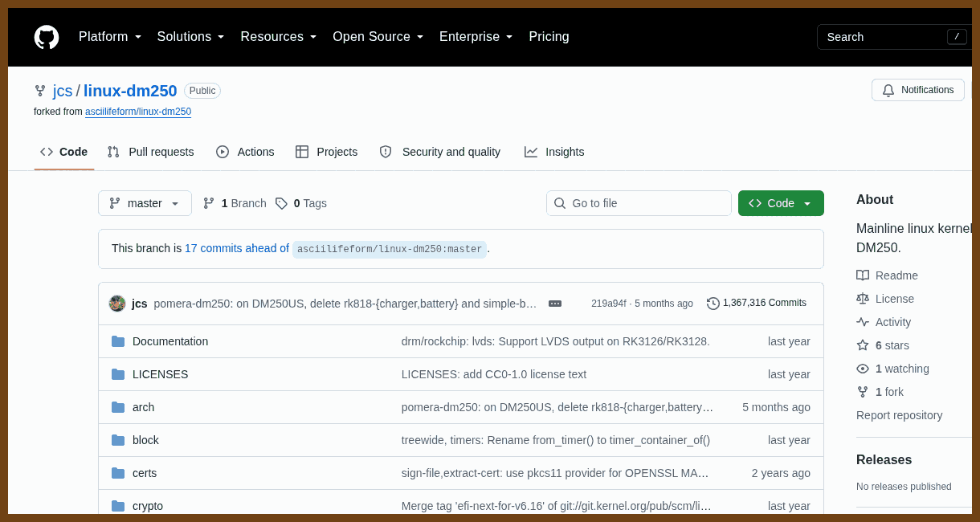This screenshot has width=980, height=522.
Task: Open the Documentation folder
Action: point(170,341)
